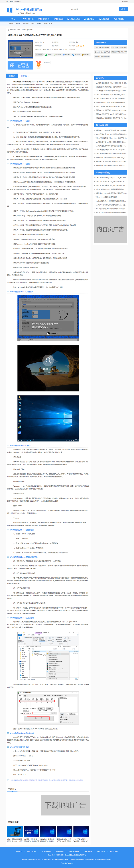Screen dimensions: 134x868
Task: Open link Ghost Win10专业版 64位gho V201904
Action: pyautogui.click(x=111, y=157)
